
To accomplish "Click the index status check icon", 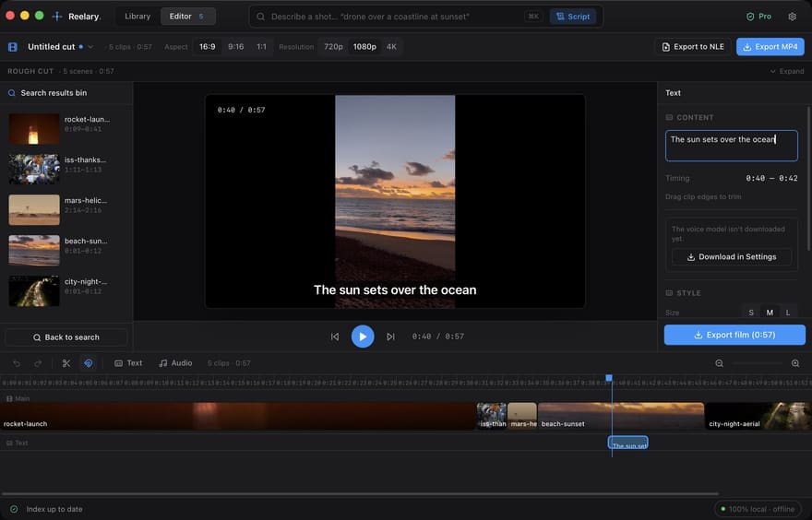I will (x=14, y=509).
